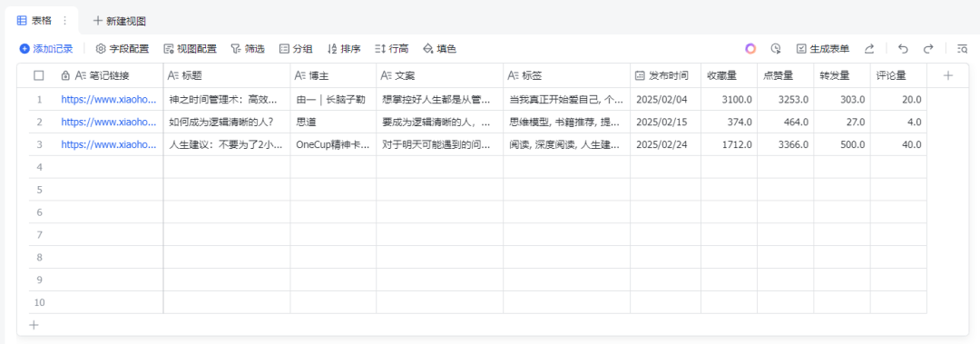Click the calendar icon in 发布时间 header
Image resolution: width=980 pixels, height=344 pixels.
coord(640,75)
